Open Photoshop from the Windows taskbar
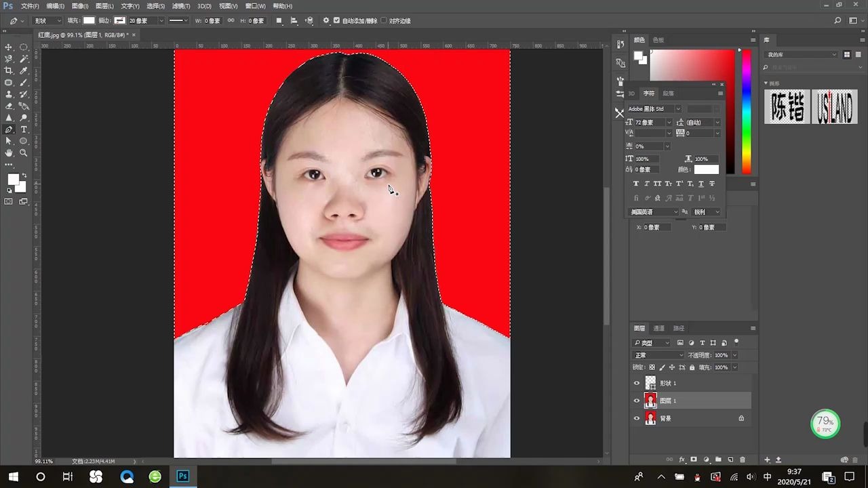 click(x=182, y=476)
